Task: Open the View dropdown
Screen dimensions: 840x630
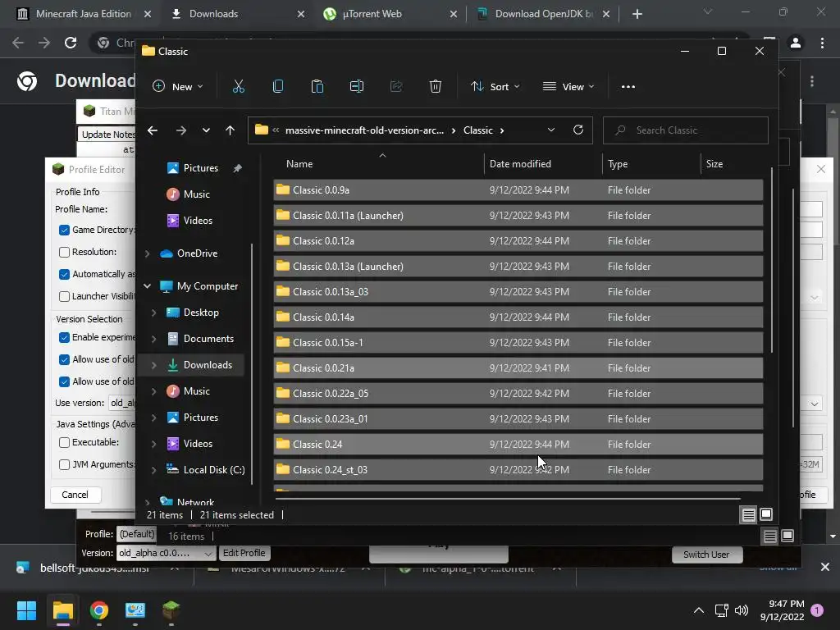Action: (x=568, y=86)
